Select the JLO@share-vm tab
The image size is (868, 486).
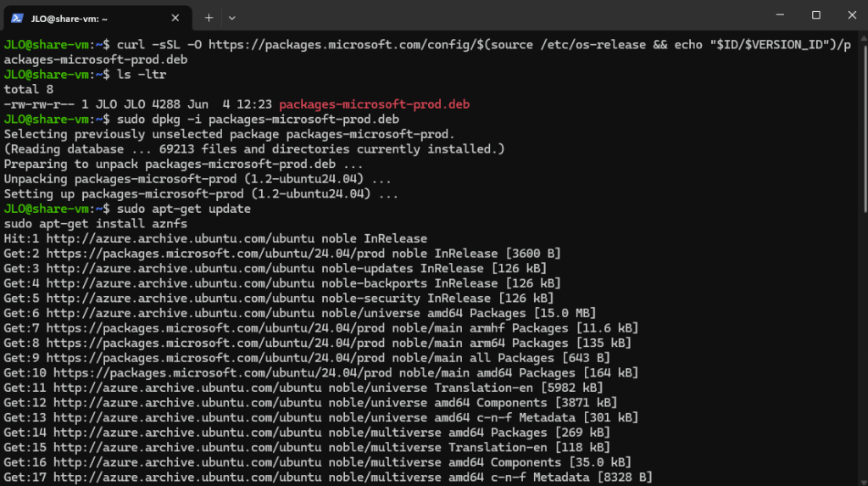pos(97,19)
